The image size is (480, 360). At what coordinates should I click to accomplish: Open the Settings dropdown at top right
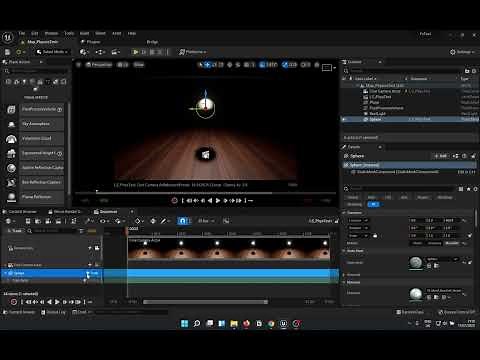pos(462,52)
